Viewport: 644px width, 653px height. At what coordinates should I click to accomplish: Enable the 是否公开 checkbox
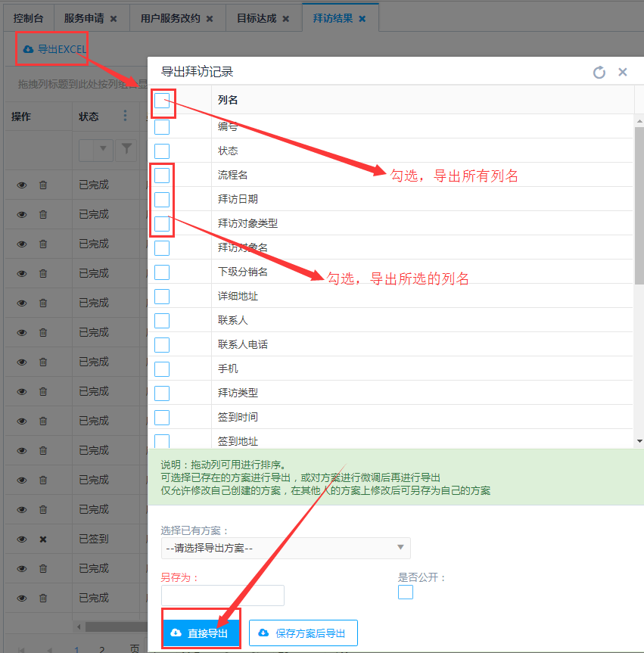[406, 592]
